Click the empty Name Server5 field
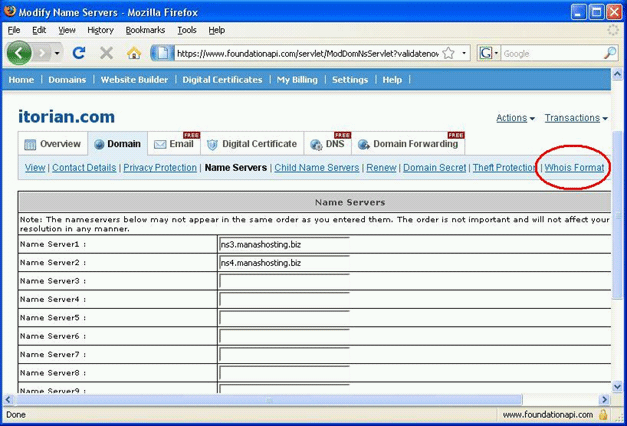 coord(284,318)
